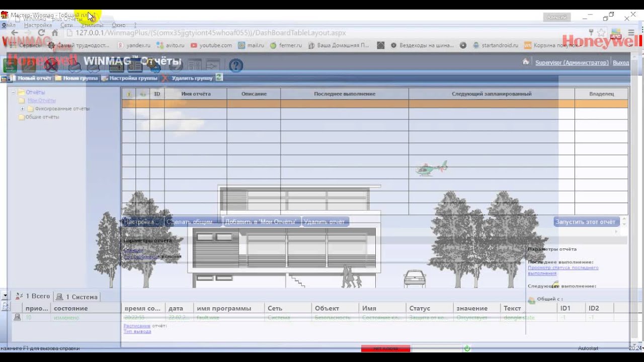Click the Новый отчёт toolbar button
The width and height of the screenshot is (644, 362).
[30, 78]
